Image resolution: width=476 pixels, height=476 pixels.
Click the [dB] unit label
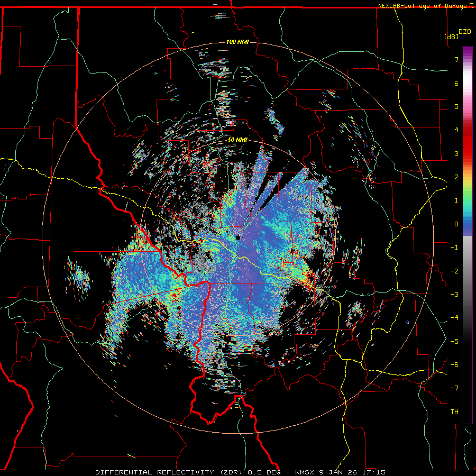[451, 36]
